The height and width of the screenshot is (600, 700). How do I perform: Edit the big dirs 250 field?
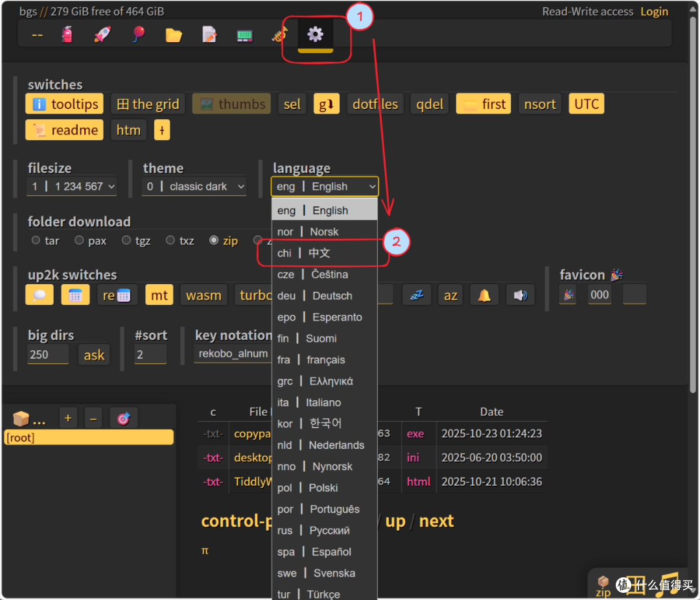pyautogui.click(x=48, y=355)
